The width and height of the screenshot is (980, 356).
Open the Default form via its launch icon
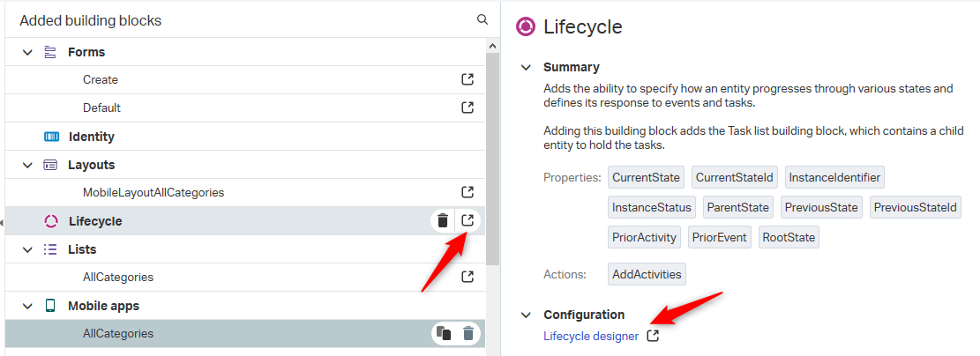(x=467, y=108)
